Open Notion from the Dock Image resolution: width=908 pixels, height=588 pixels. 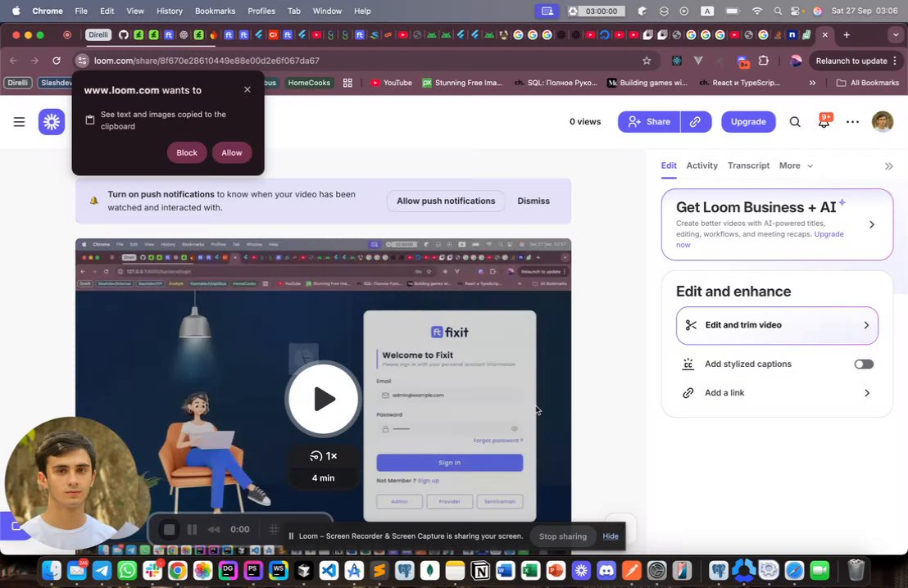[x=480, y=571]
